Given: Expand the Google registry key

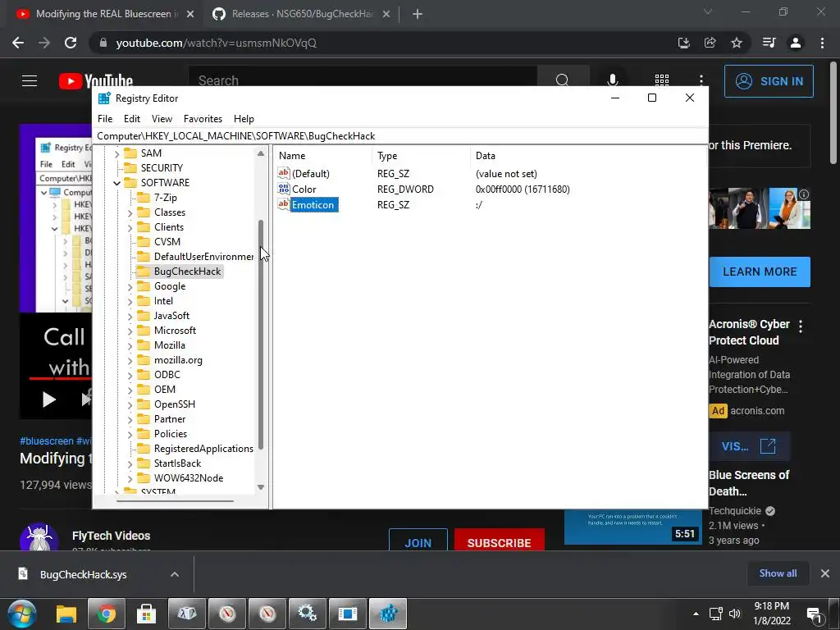Looking at the screenshot, I should tap(130, 286).
